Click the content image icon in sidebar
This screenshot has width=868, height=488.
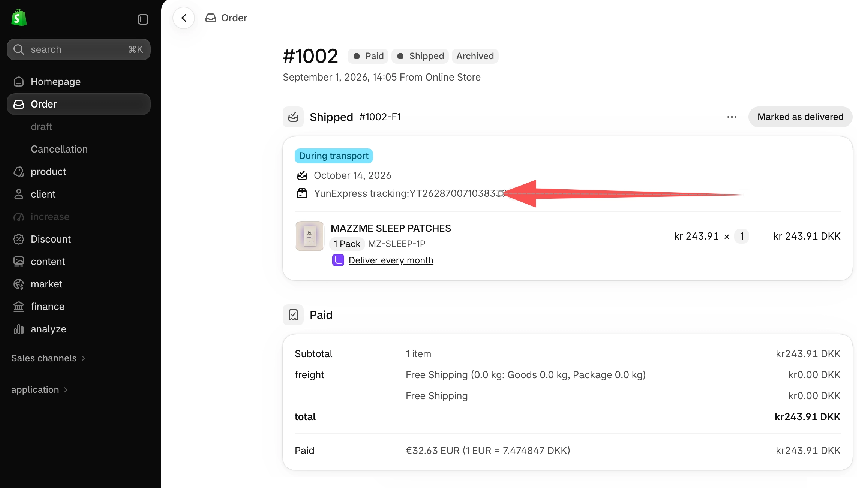19,262
